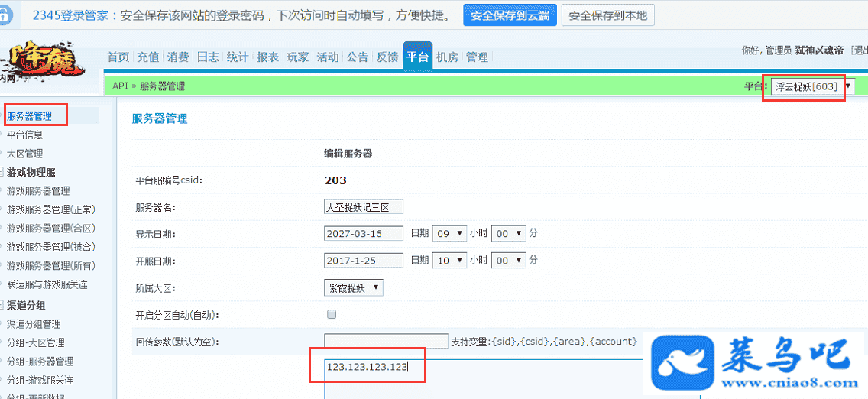Open the 显示日期 minute dropdown showing 00
The image size is (868, 399).
click(508, 233)
